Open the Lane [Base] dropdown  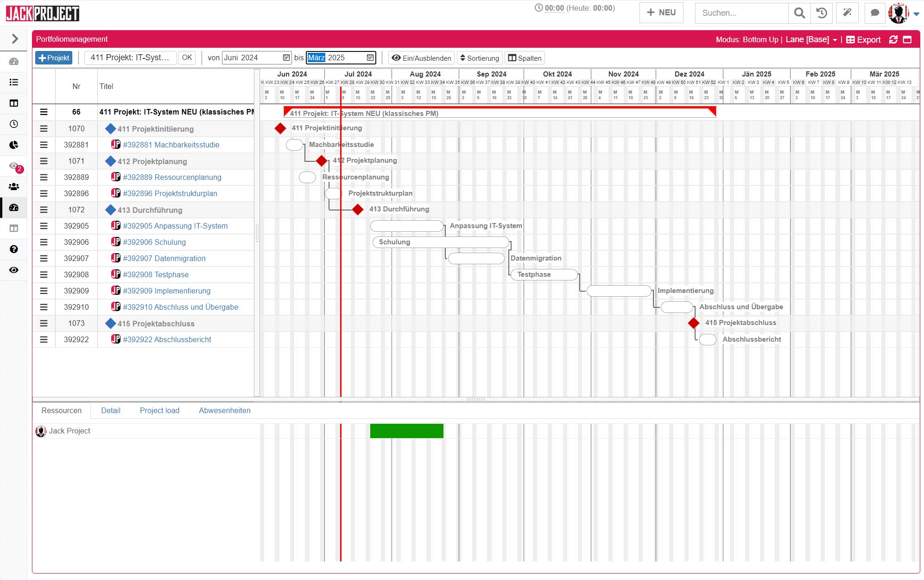point(811,39)
